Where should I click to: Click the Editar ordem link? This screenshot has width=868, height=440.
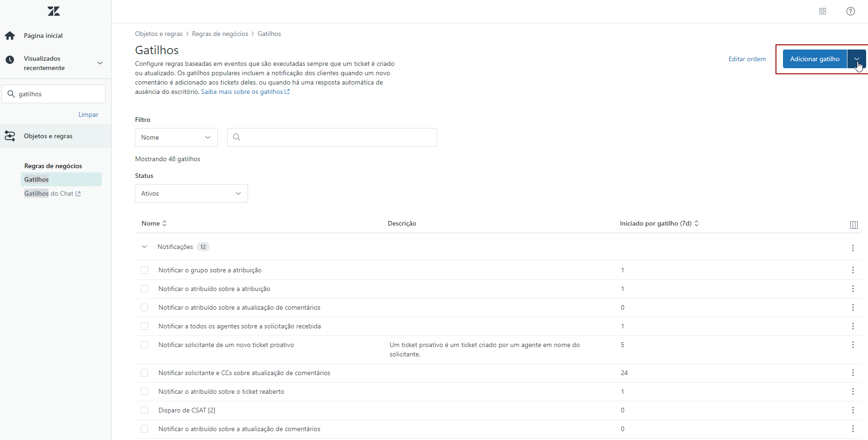(x=747, y=59)
